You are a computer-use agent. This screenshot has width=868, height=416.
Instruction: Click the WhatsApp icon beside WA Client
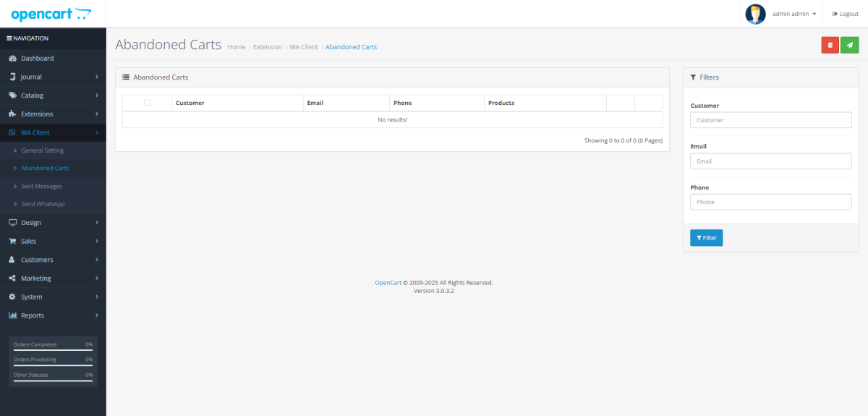[x=12, y=132]
